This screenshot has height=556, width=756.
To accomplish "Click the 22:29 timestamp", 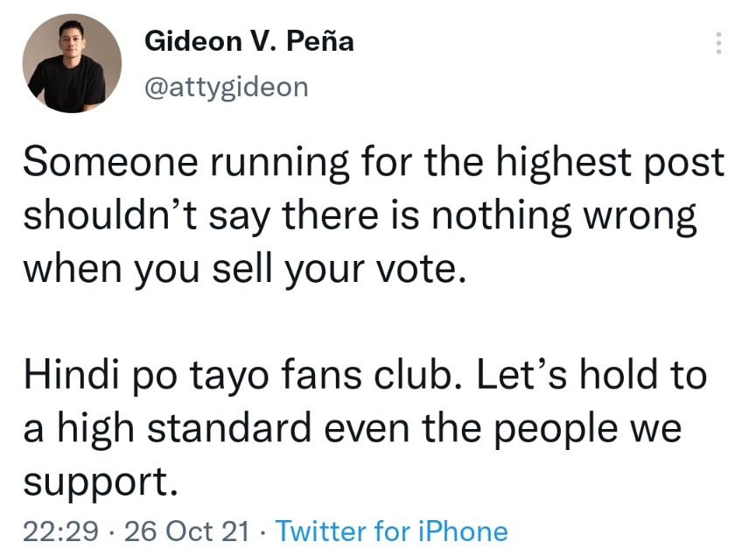I will [x=60, y=531].
